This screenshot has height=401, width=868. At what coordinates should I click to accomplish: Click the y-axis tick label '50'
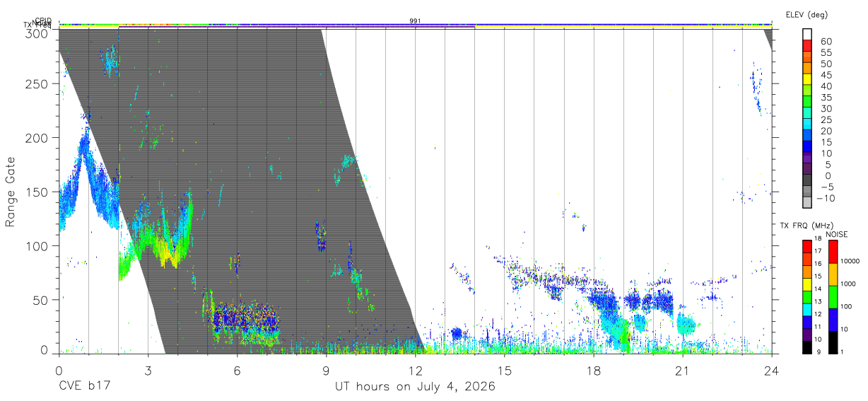(x=41, y=299)
